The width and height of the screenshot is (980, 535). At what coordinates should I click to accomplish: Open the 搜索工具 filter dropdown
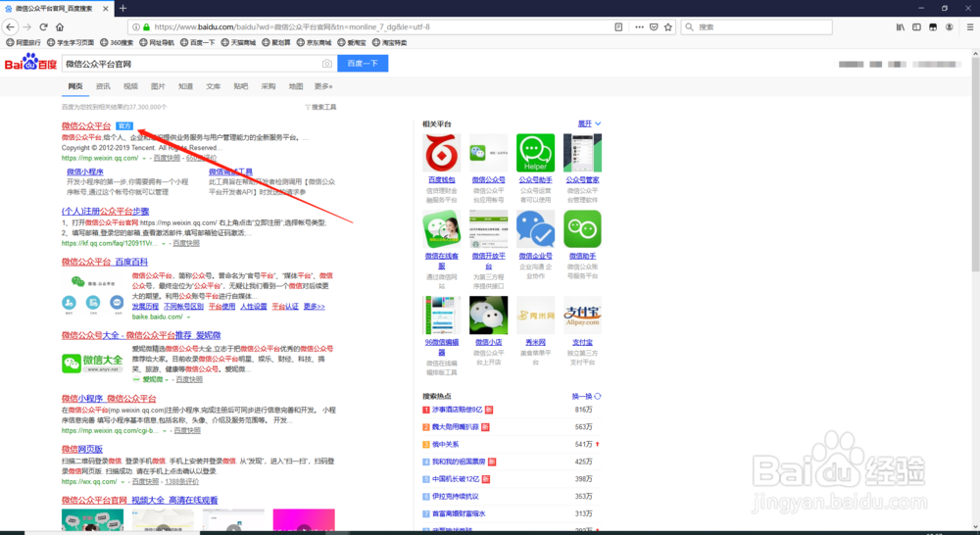click(x=320, y=107)
